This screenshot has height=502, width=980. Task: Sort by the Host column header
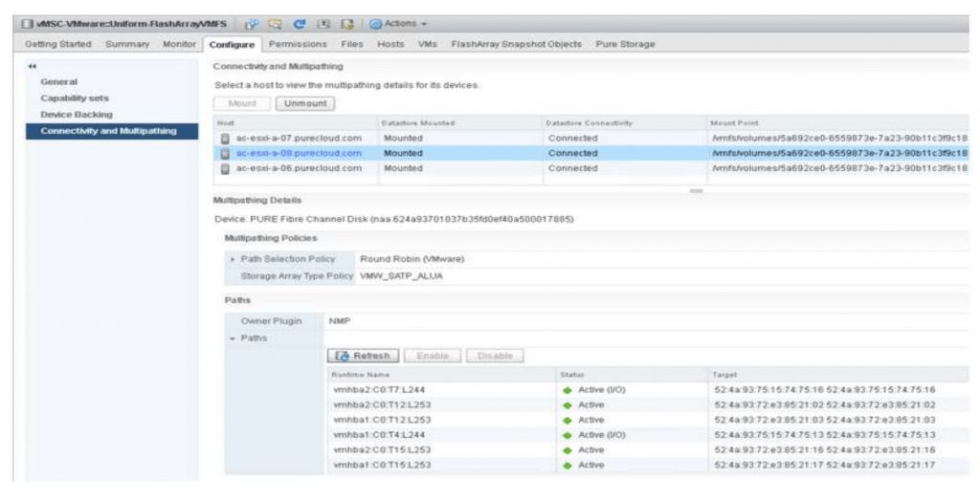pos(296,123)
